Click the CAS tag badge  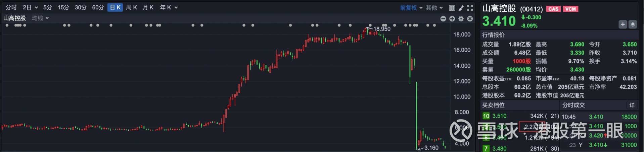(x=553, y=9)
